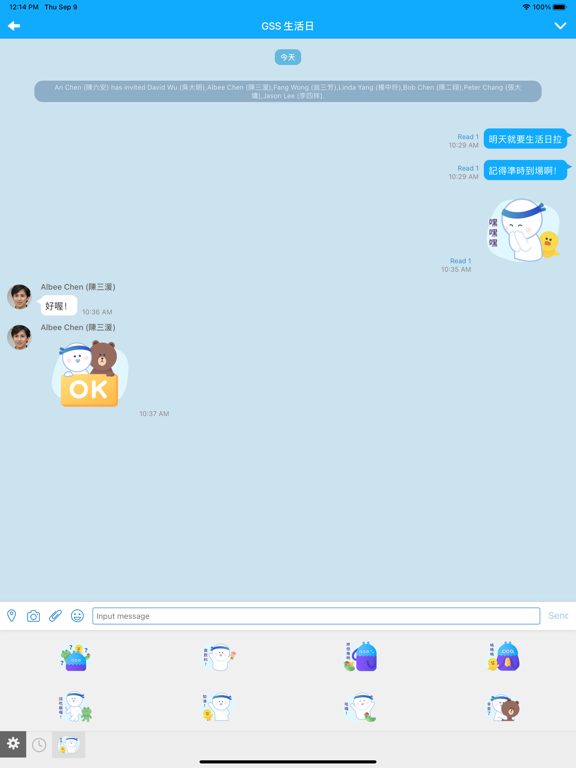The width and height of the screenshot is (576, 768).
Task: Tap the 好喔! message bubble
Action: pyautogui.click(x=58, y=306)
